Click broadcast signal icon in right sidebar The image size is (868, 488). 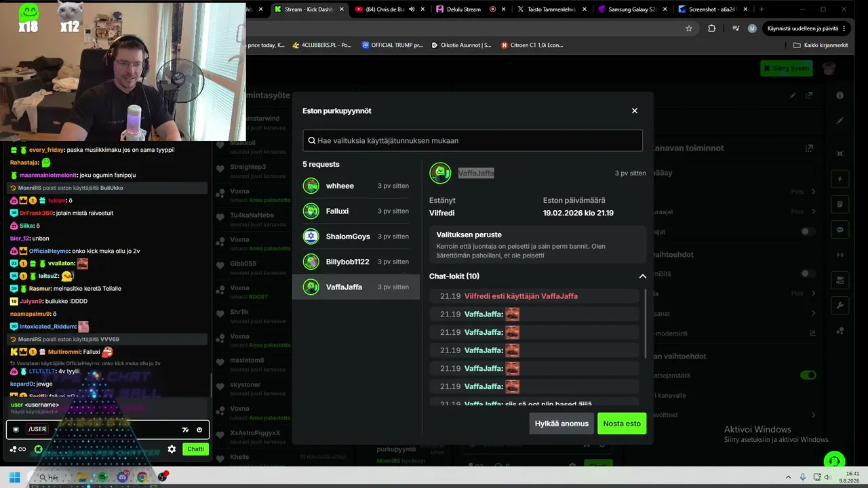coord(840,255)
